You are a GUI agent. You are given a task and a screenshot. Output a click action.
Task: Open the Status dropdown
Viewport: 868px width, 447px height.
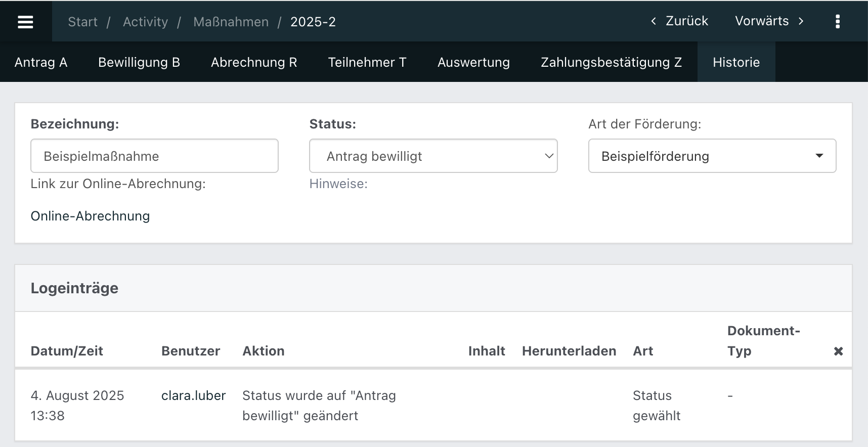pyautogui.click(x=433, y=156)
